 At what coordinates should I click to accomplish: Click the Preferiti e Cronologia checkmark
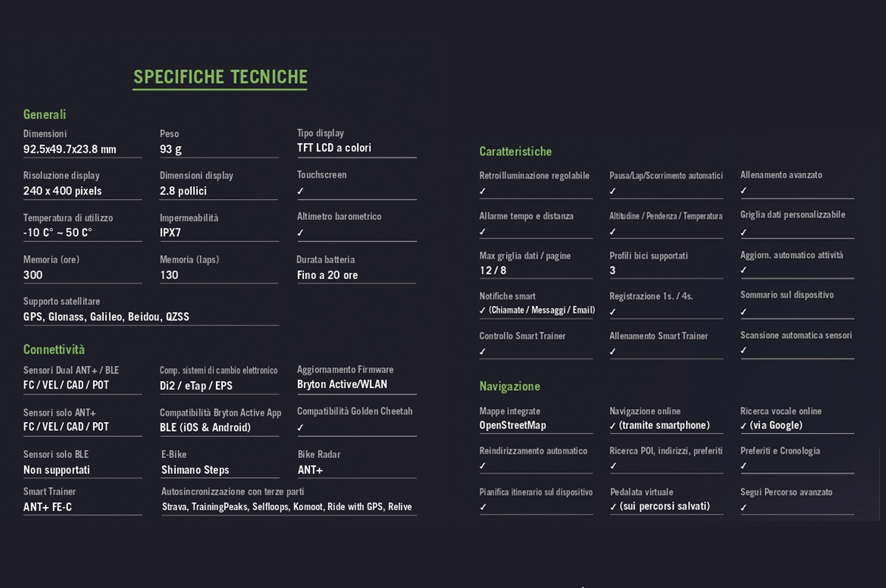coord(743,466)
